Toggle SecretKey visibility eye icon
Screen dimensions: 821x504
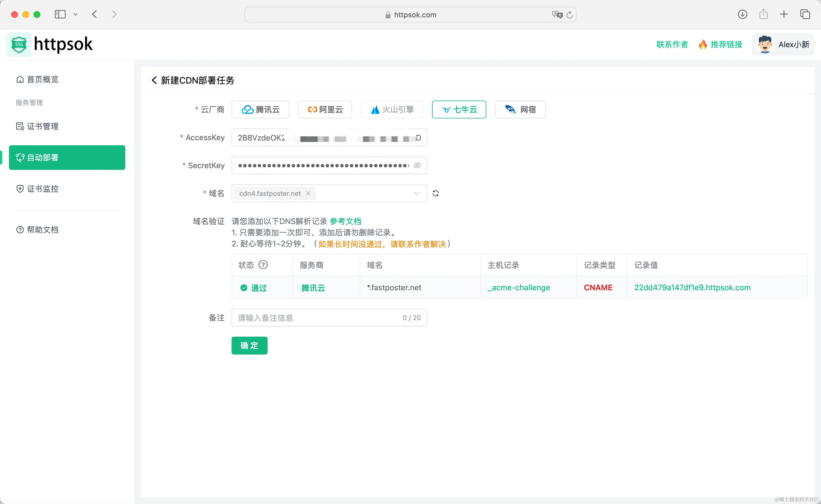pos(417,166)
